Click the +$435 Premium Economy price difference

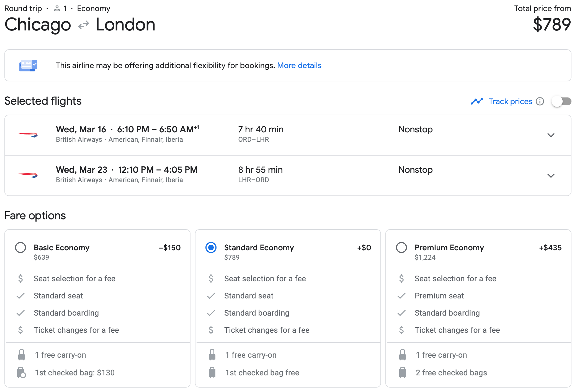click(x=550, y=247)
